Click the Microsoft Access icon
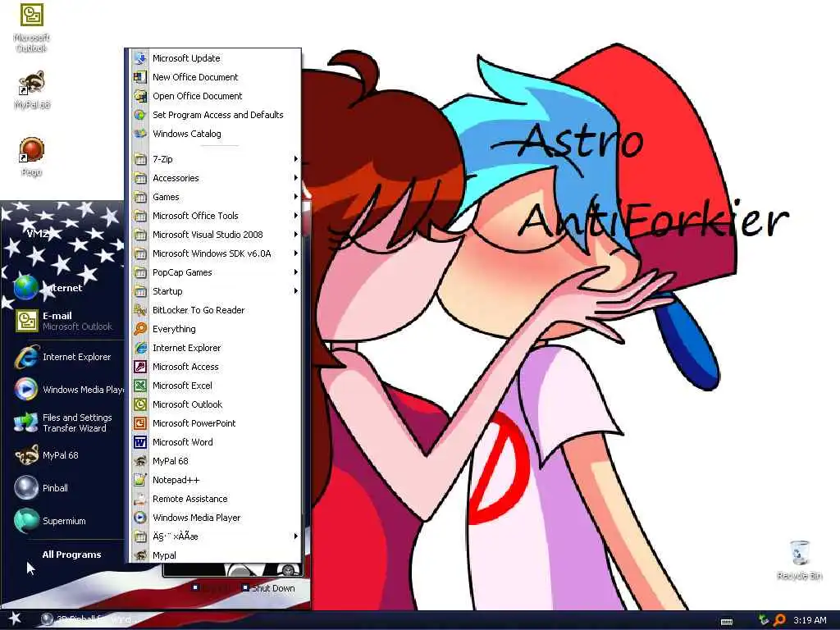Viewport: 840px width, 630px height. 140,367
